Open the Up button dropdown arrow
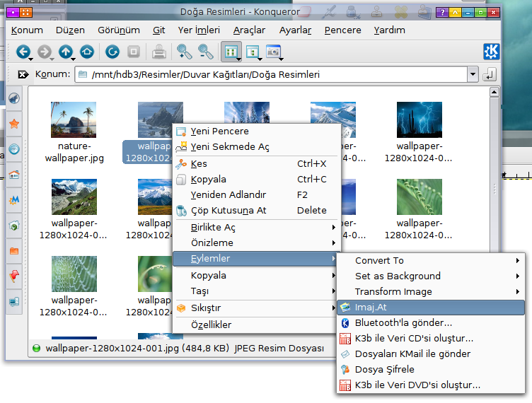 pos(74,59)
